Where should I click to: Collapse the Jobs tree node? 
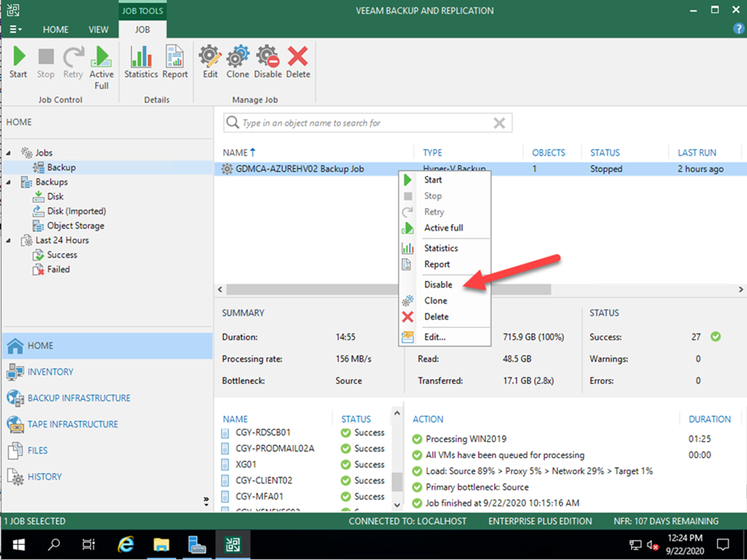click(8, 153)
